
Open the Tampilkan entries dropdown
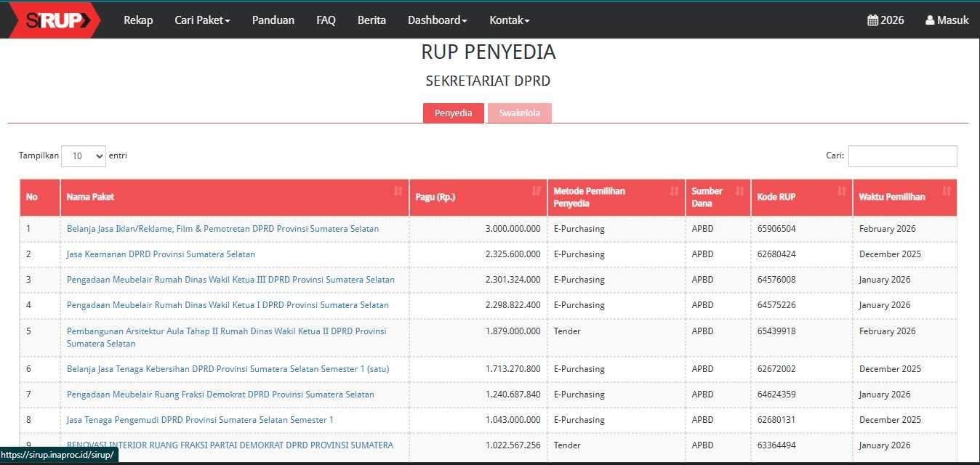[x=83, y=155]
